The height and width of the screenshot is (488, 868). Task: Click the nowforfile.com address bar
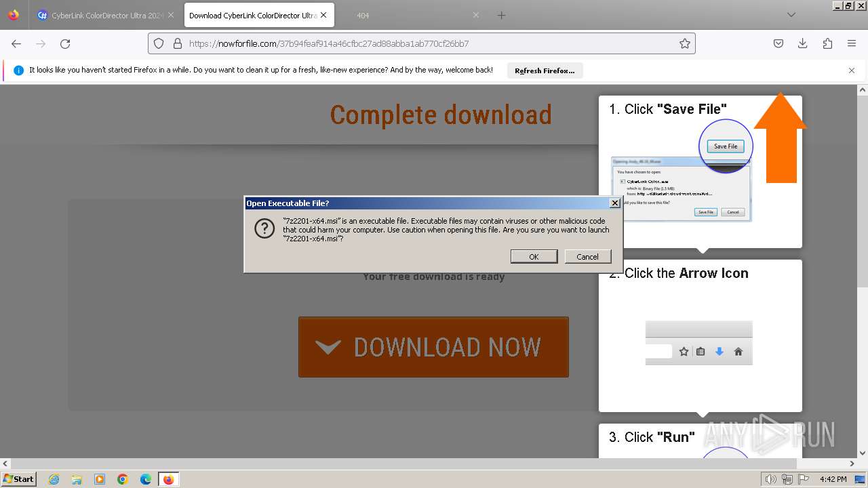pyautogui.click(x=422, y=43)
